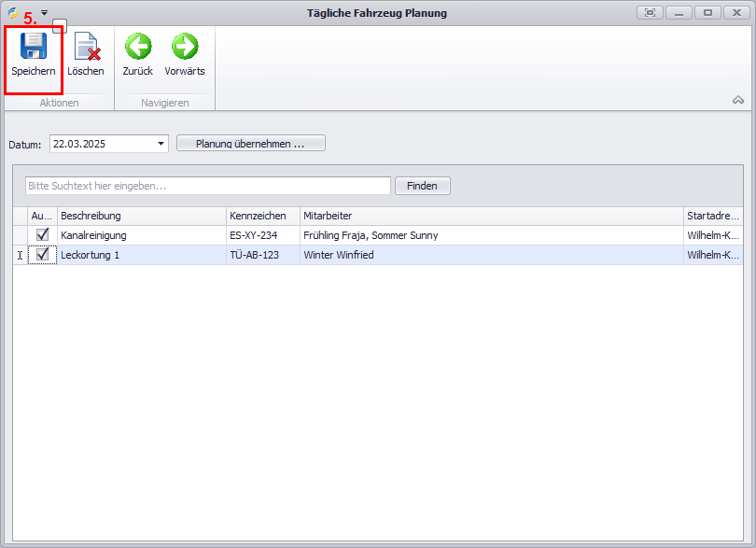Focus the search text input field
The width and height of the screenshot is (756, 548).
207,186
